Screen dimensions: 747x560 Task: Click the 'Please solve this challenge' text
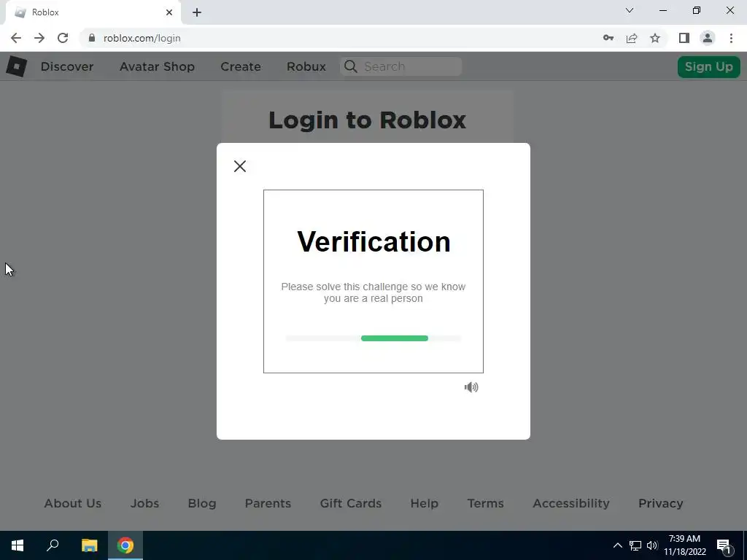pos(373,292)
